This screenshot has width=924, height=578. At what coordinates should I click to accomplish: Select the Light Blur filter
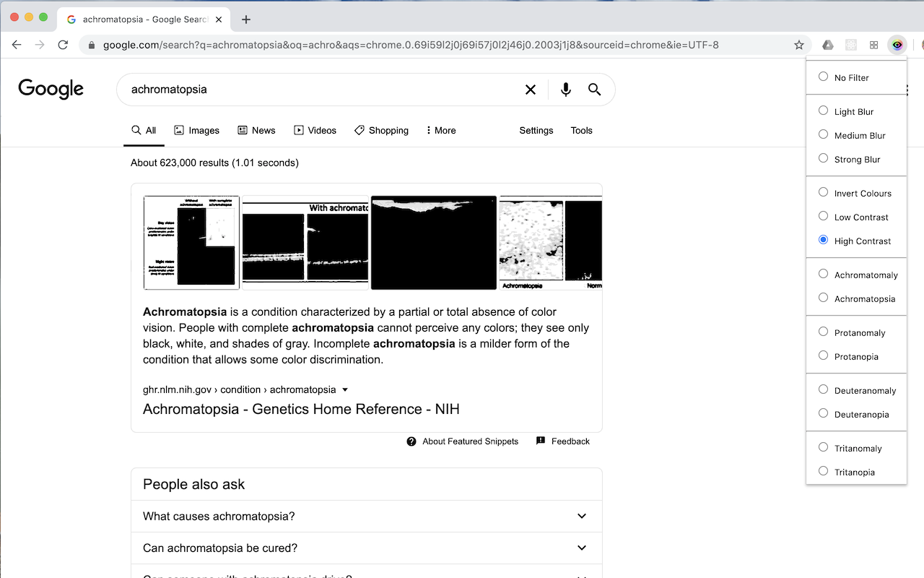[x=823, y=111]
